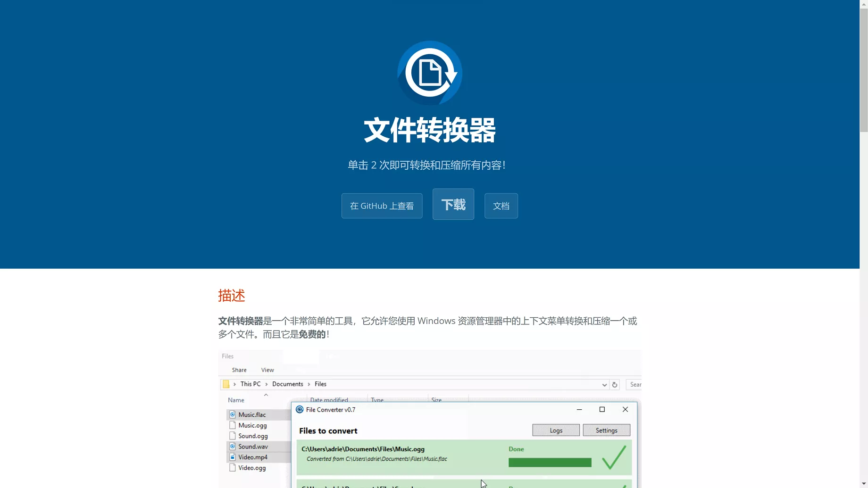Viewport: 868px width, 488px height.
Task: Click Documents in the address breadcrumb
Action: coord(287,384)
